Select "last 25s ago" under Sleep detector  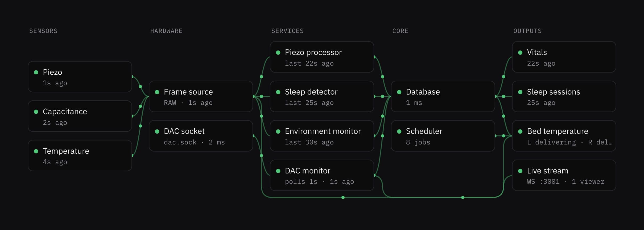pos(309,103)
